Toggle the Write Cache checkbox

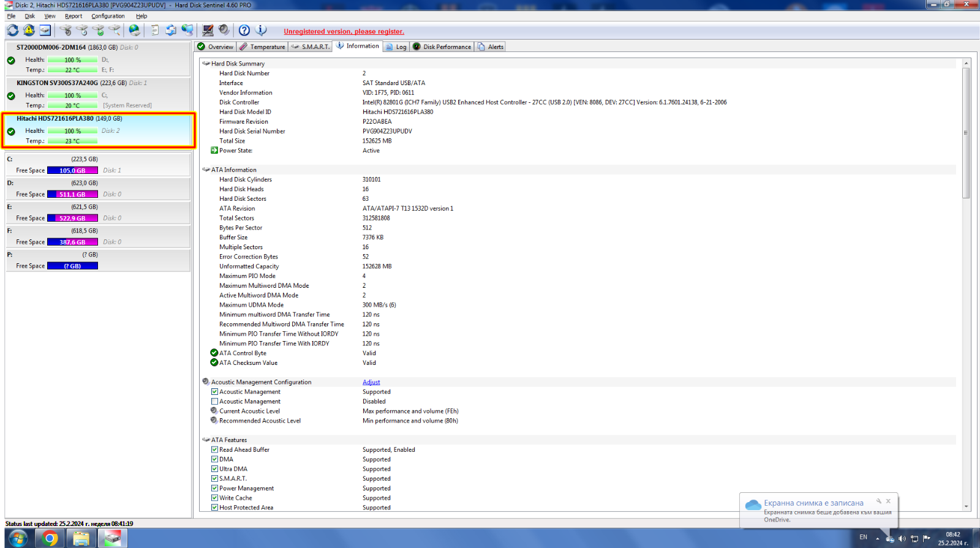tap(214, 498)
